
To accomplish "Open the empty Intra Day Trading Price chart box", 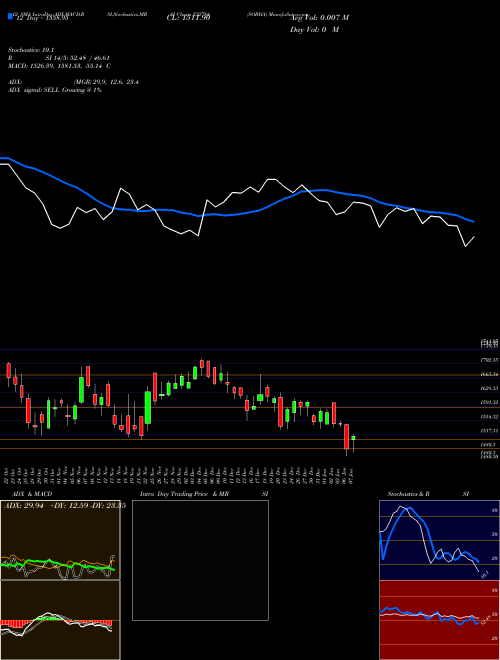I will [x=200, y=560].
